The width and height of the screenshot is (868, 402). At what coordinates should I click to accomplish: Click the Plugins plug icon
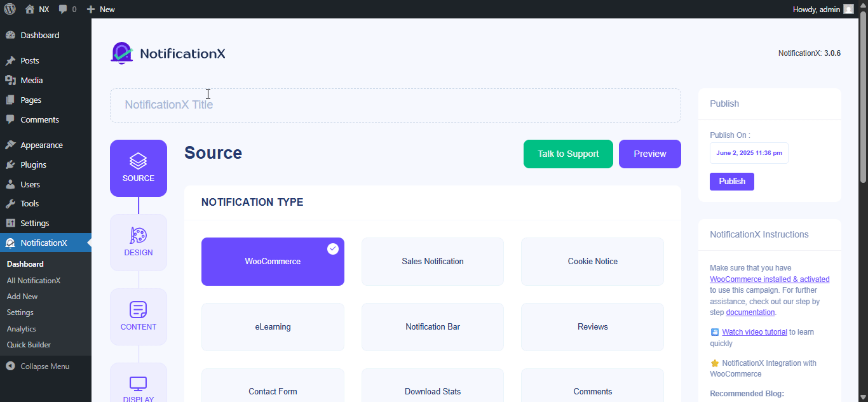tap(10, 164)
